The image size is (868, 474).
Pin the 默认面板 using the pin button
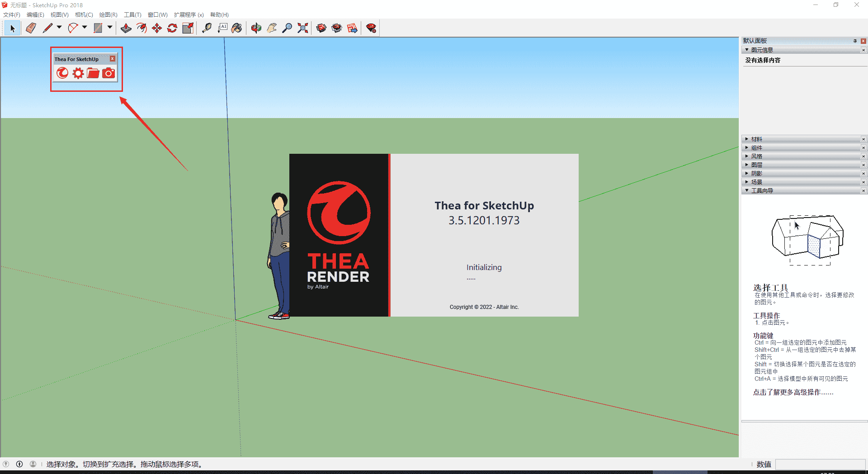[x=855, y=41]
